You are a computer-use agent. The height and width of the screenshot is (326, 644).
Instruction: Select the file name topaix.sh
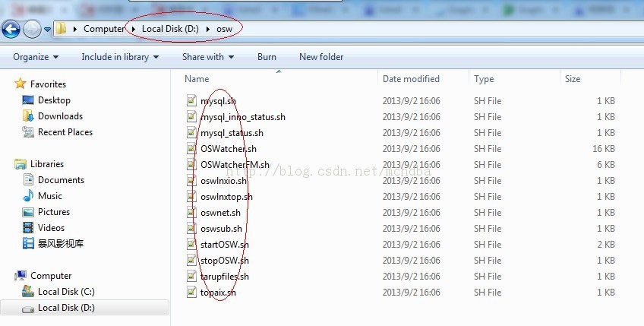[x=218, y=293]
